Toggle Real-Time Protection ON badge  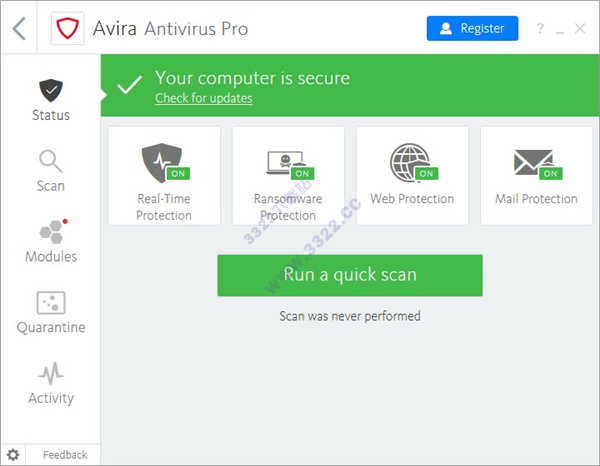tap(178, 174)
